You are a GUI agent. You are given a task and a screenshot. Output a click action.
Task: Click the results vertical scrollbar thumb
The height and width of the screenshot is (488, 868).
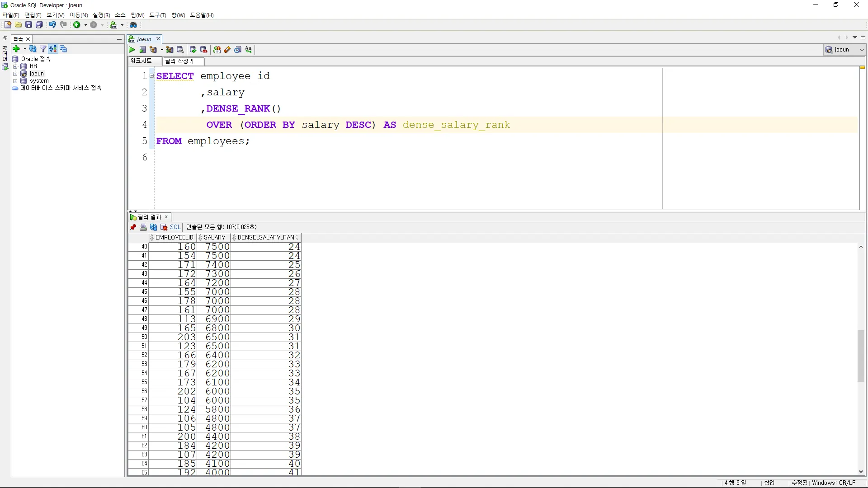861,356
